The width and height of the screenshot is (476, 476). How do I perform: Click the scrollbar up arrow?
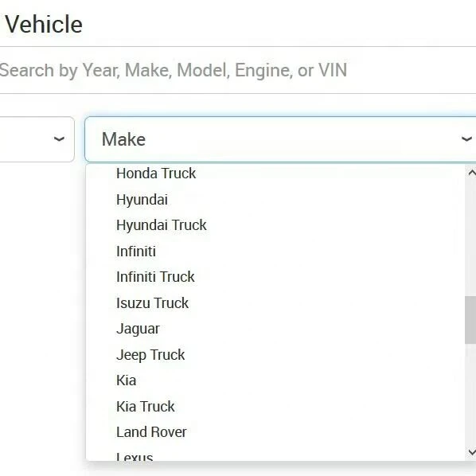pos(471,173)
